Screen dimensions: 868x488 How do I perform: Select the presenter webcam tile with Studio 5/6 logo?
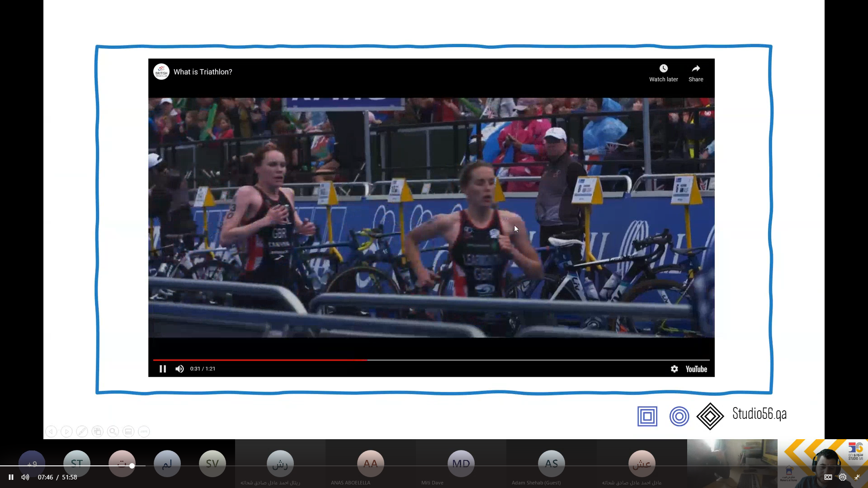pos(823,464)
